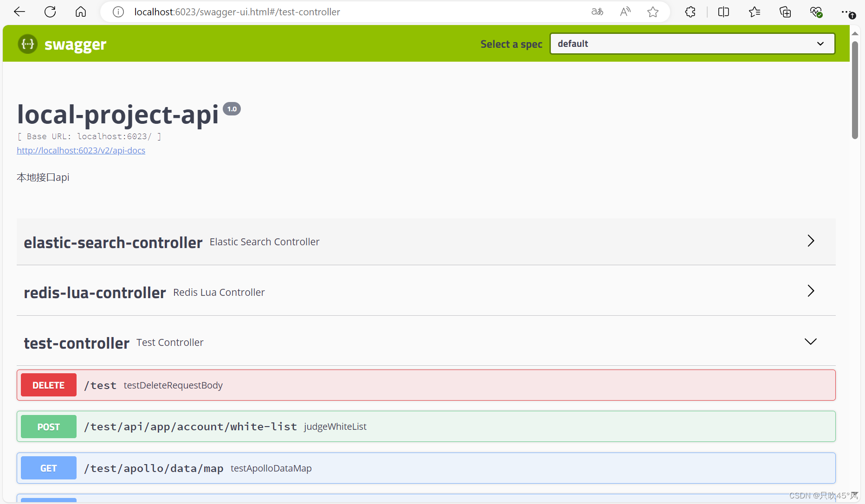Click the scrollbar up arrow

click(855, 34)
